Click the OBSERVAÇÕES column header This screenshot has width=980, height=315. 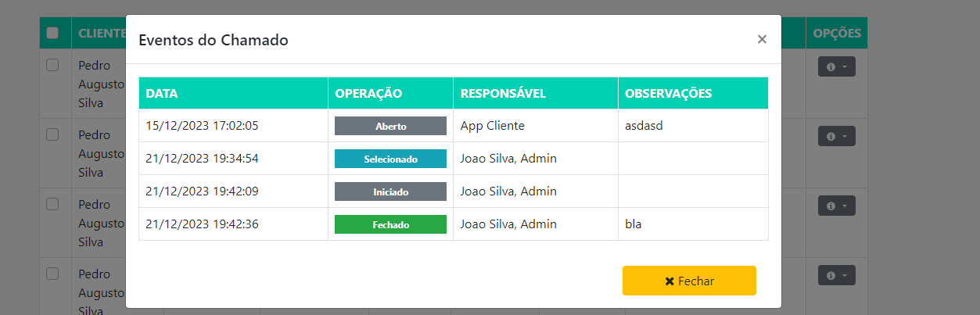tap(668, 93)
